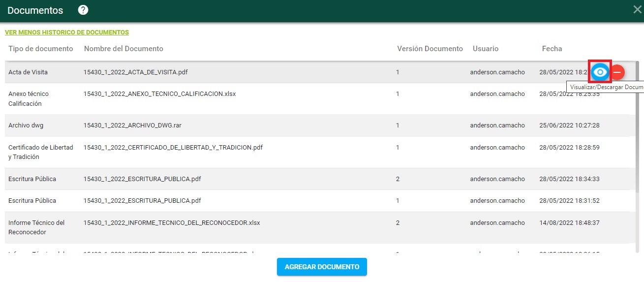Click date 28/05/2022 18:28:59

point(569,148)
